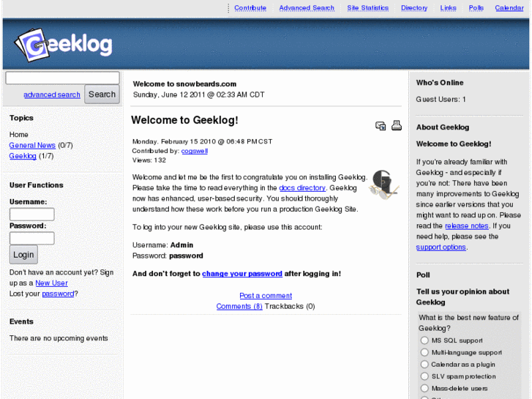The width and height of the screenshot is (532, 399).
Task: Click the printer-friendly format icon
Action: [x=397, y=125]
